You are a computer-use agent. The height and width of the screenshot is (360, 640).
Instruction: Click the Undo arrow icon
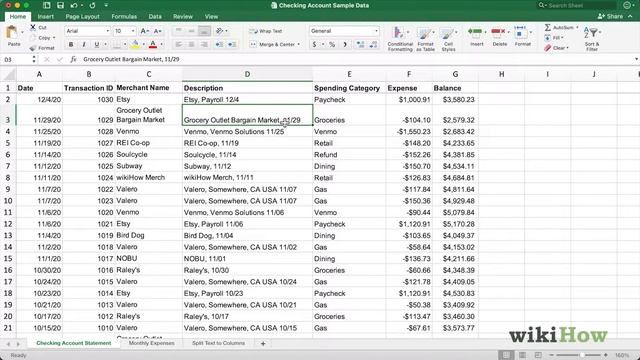(74, 5)
